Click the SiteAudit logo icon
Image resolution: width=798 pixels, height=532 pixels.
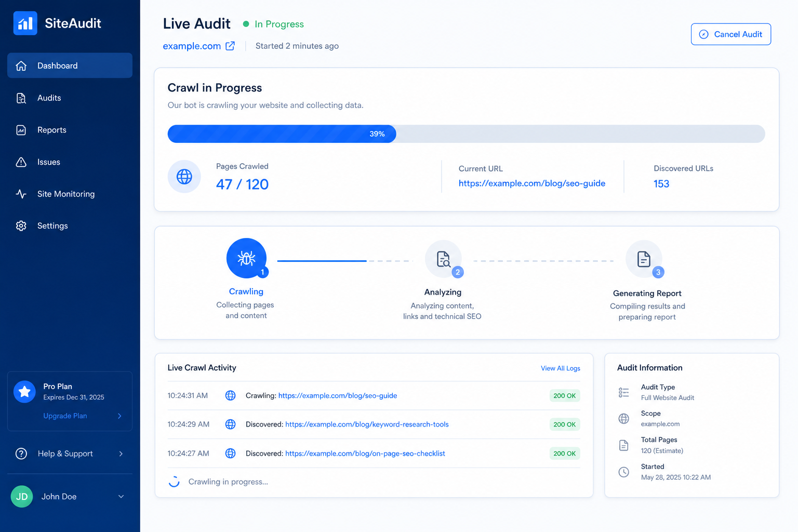25,23
